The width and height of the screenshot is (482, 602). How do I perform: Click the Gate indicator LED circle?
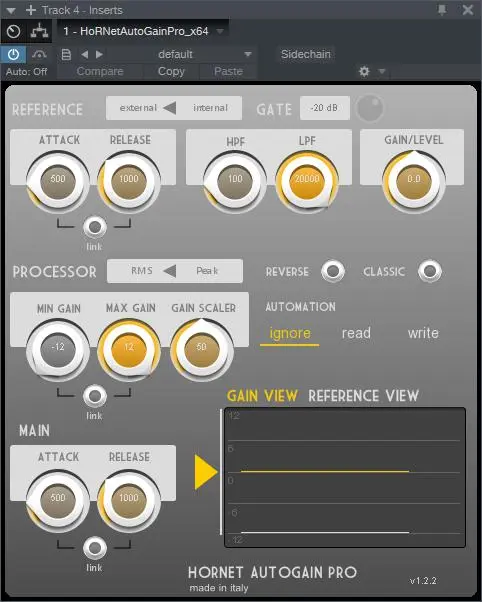click(x=369, y=108)
